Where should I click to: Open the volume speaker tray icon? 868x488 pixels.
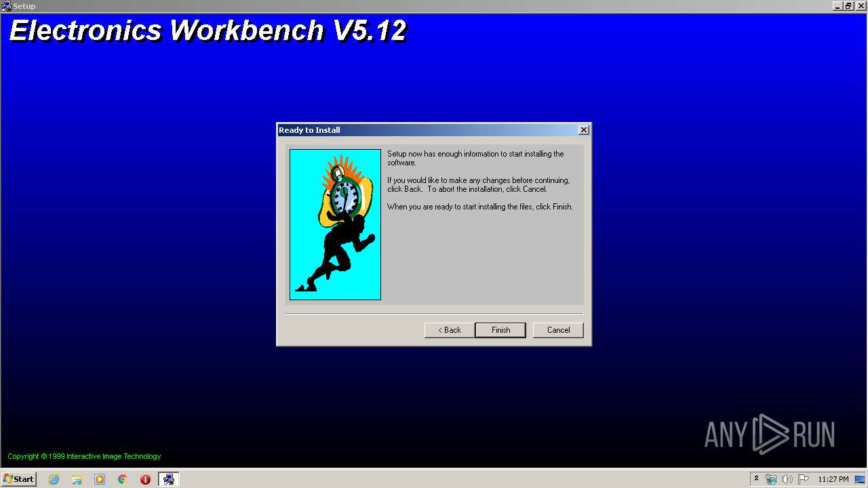(x=787, y=479)
